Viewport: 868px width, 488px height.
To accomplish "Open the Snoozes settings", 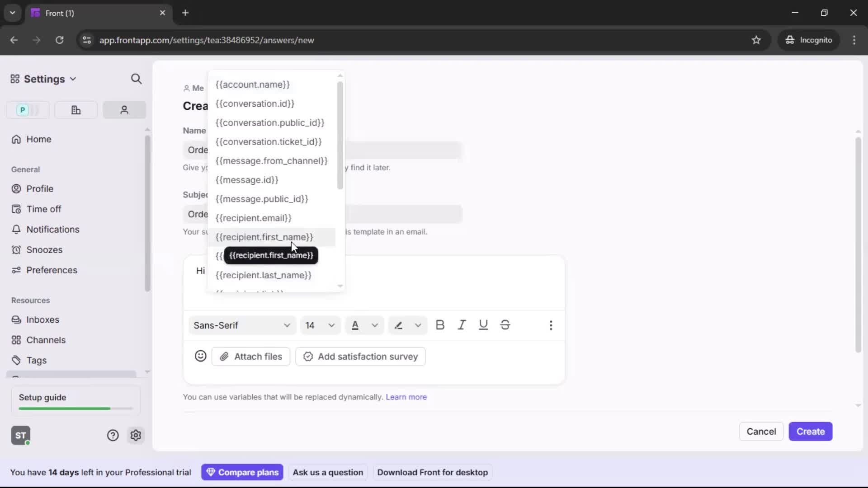I will [43, 249].
